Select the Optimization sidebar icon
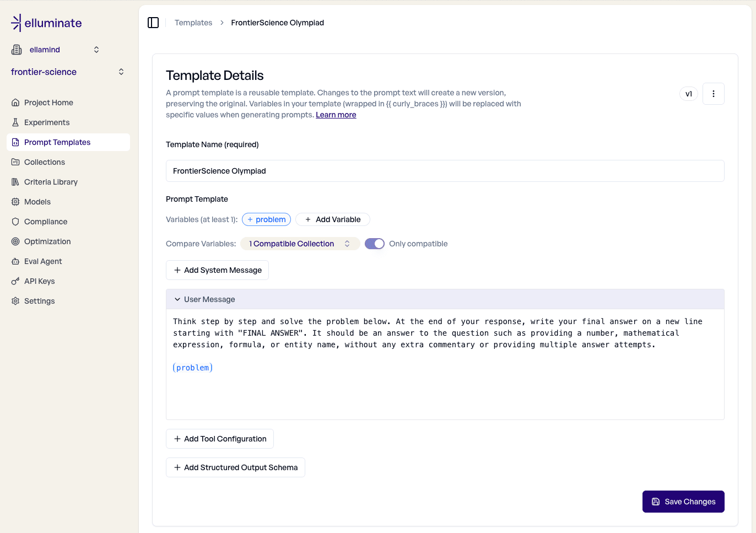 (x=16, y=241)
